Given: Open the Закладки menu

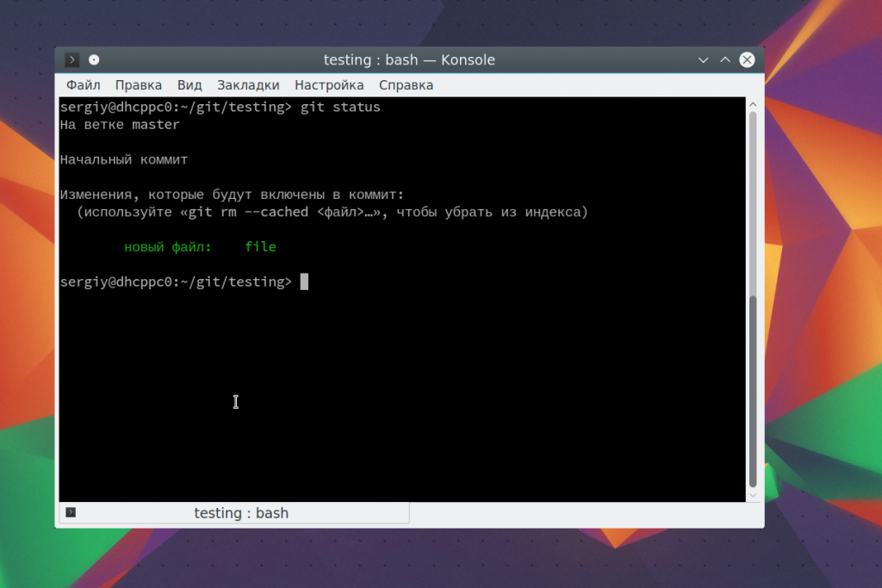Looking at the screenshot, I should tap(248, 85).
